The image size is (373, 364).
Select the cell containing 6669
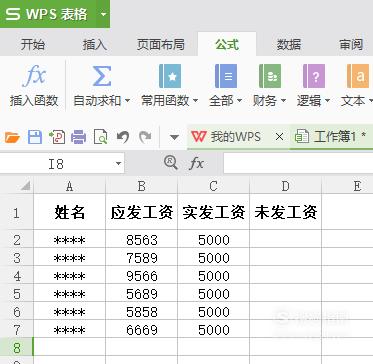(x=141, y=329)
